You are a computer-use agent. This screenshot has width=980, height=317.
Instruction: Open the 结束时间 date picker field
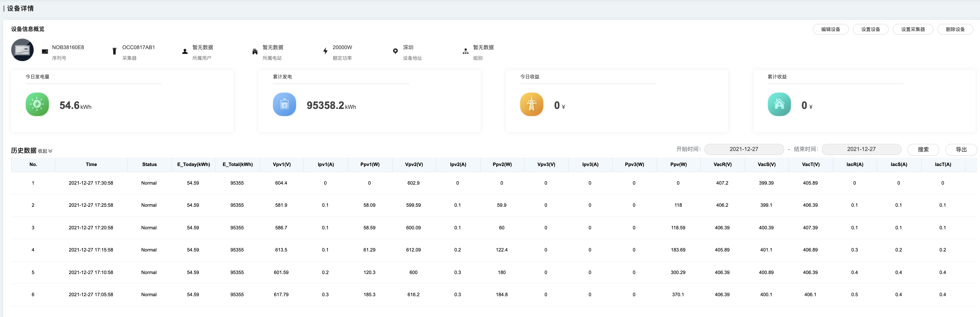861,149
